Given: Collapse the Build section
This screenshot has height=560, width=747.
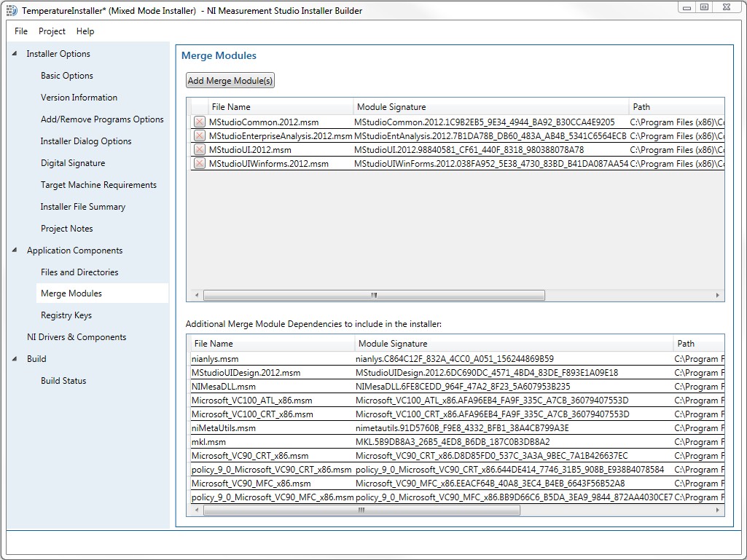Looking at the screenshot, I should pos(15,358).
